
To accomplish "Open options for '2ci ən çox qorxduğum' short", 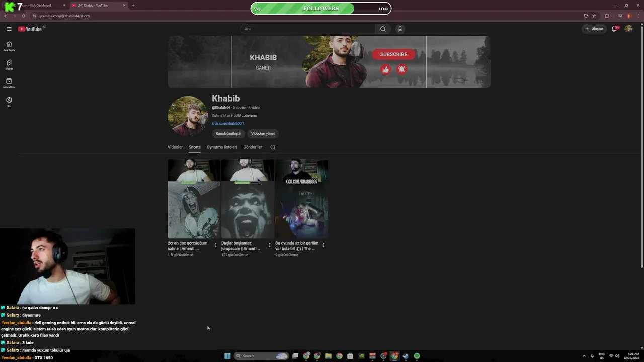I will point(216,245).
